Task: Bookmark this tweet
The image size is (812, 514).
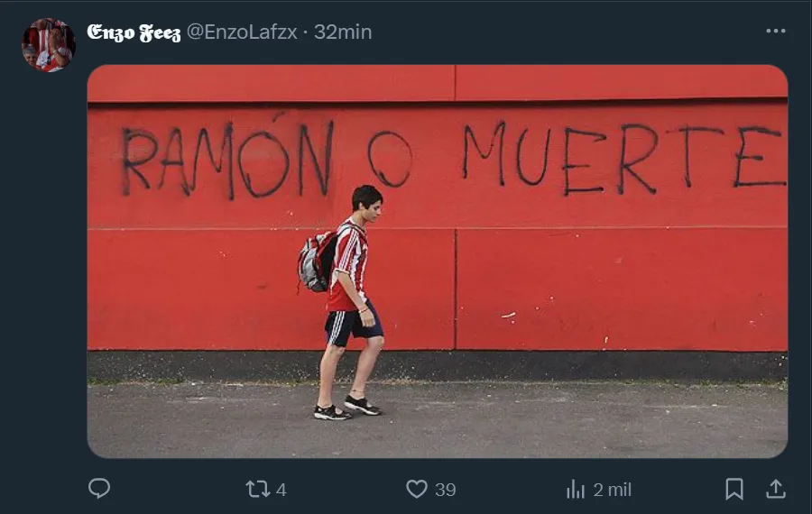Action: pos(734,489)
